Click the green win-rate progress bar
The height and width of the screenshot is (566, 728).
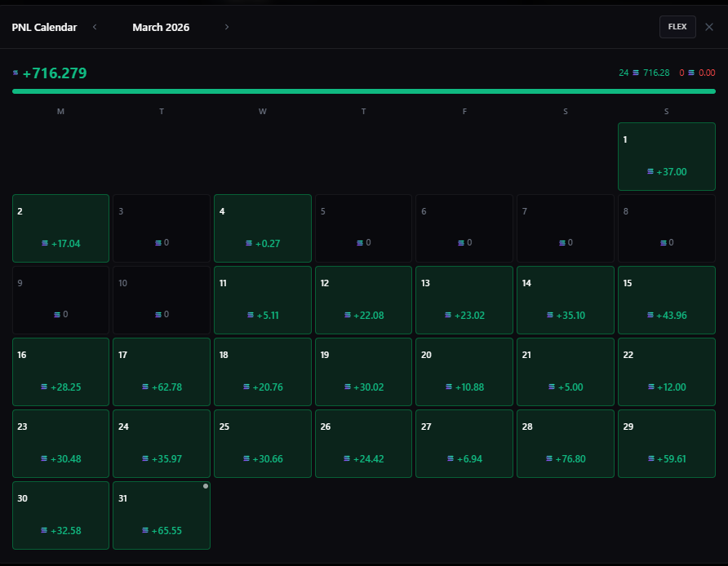click(363, 91)
